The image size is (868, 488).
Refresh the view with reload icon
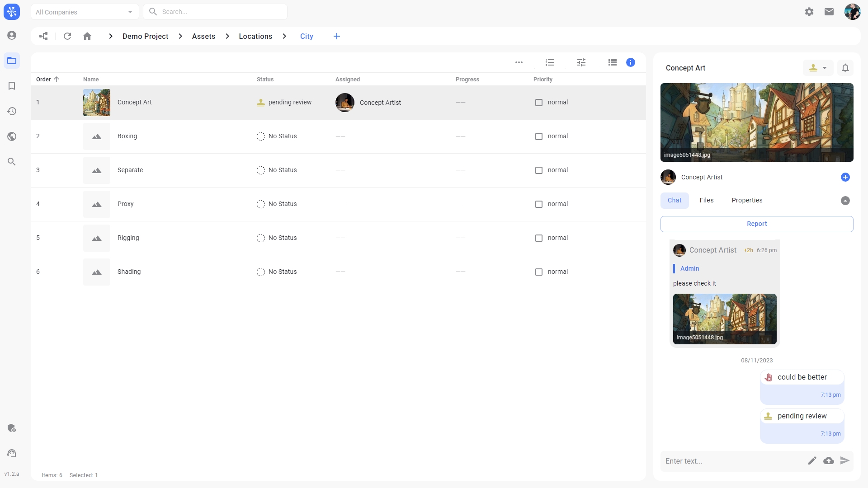click(67, 36)
